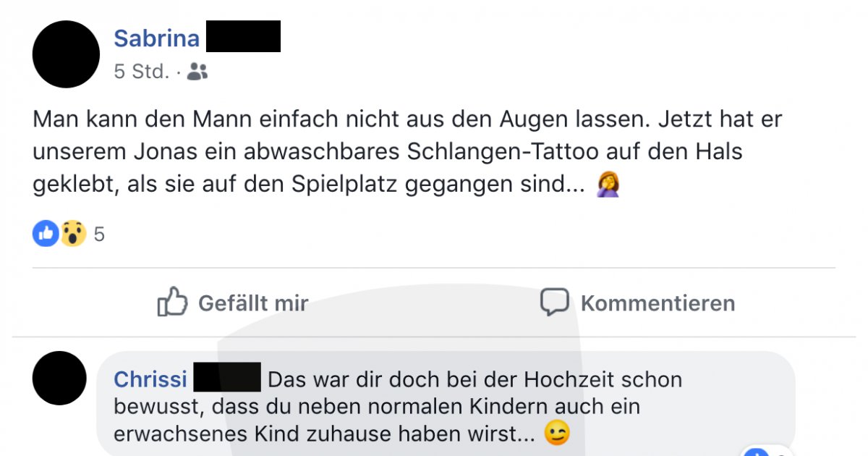The image size is (868, 456).
Task: Click the redacted surname box after Chrissi
Action: (228, 378)
